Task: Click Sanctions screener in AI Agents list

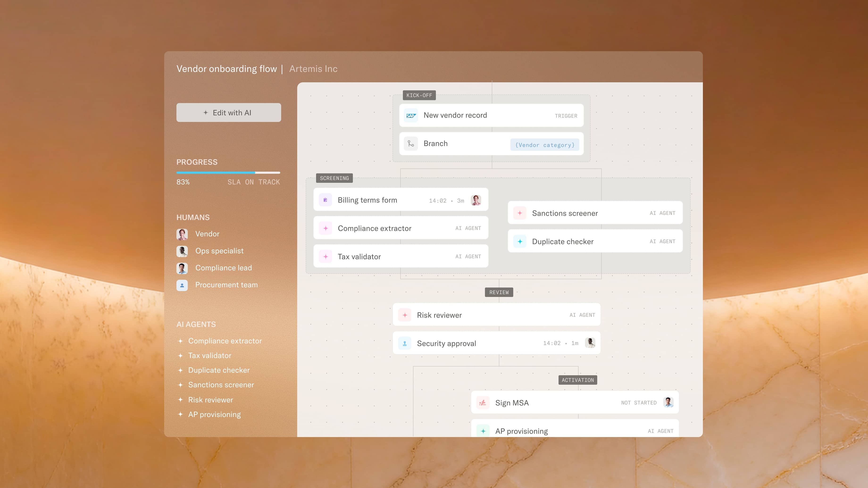Action: coord(221,385)
